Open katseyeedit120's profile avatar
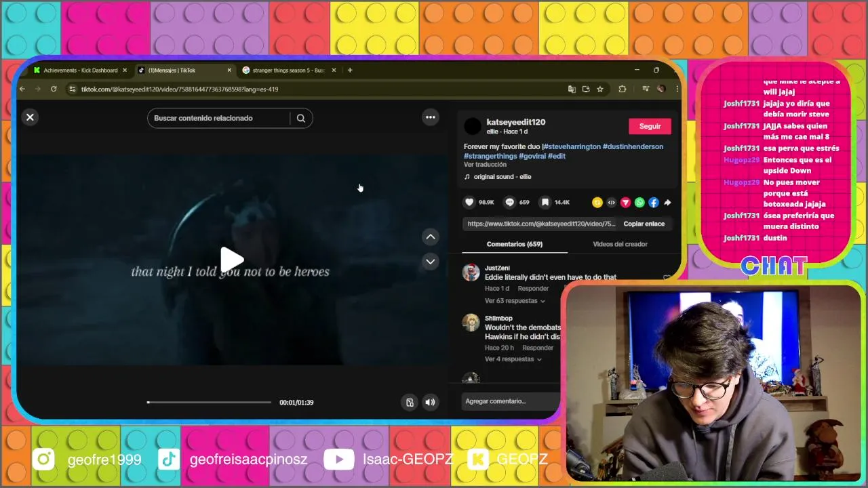Image resolution: width=868 pixels, height=488 pixels. point(473,126)
